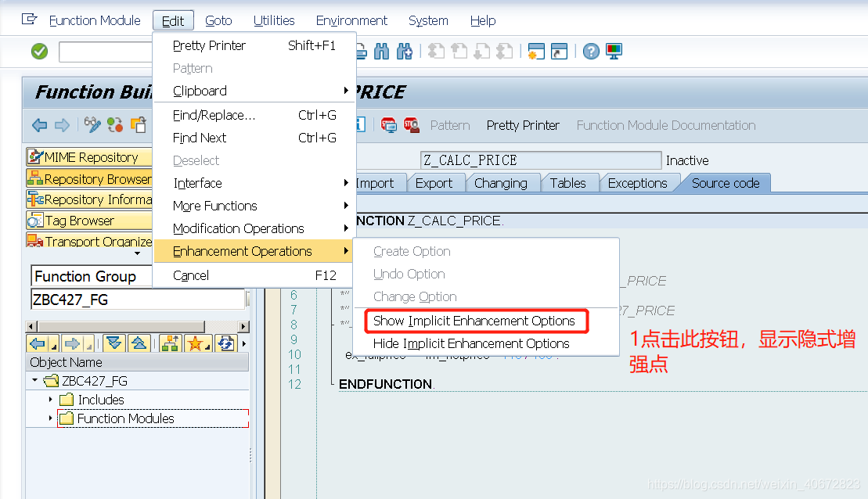
Task: Click the green Enter checkmark icon
Action: point(39,52)
